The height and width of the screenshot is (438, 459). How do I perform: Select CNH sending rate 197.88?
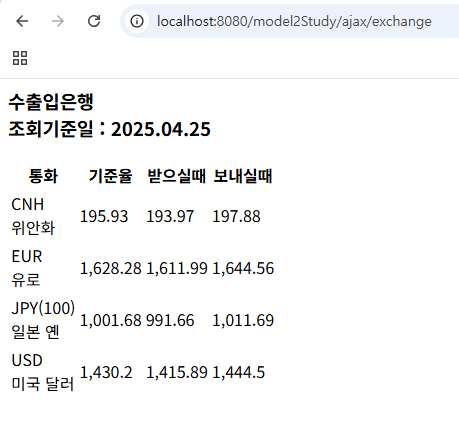click(236, 216)
